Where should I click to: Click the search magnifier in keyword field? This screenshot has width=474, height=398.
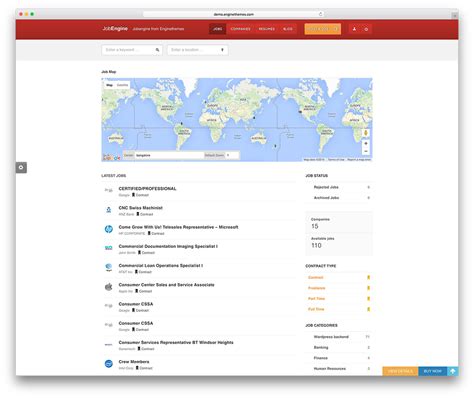(157, 50)
